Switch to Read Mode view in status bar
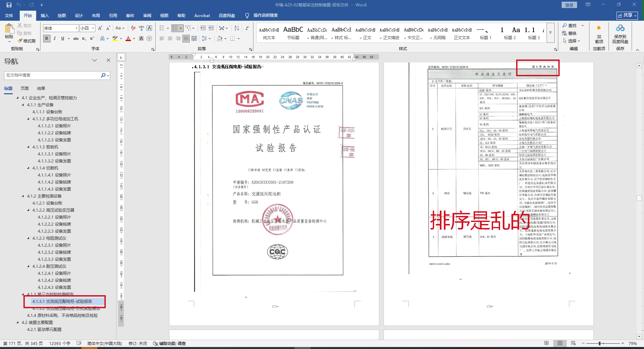The height and width of the screenshot is (349, 644). [x=547, y=343]
